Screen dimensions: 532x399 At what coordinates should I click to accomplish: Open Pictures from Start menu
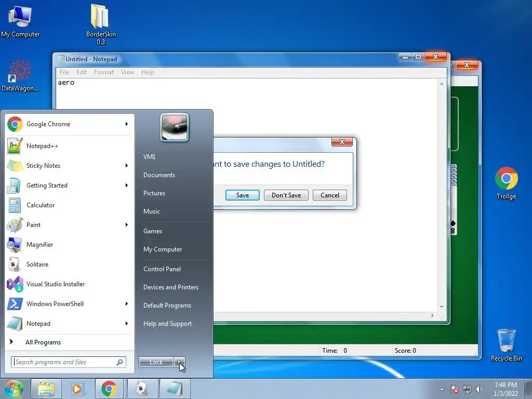coord(154,193)
